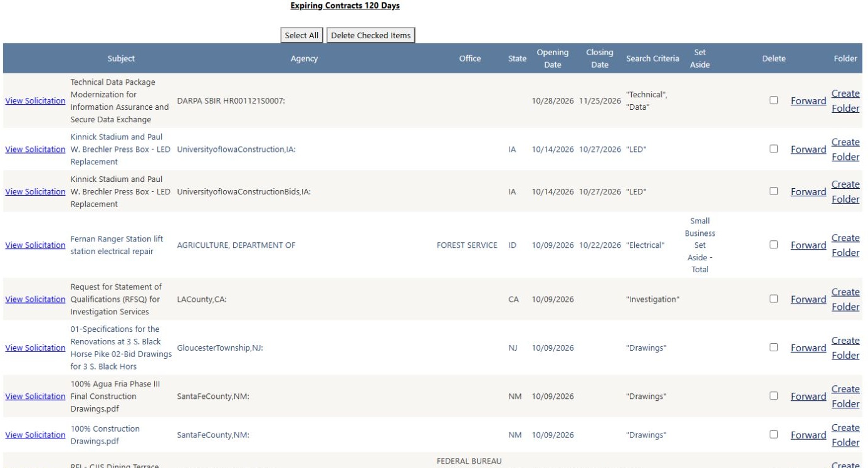
Task: Click the GloucesterTownship,NJ: agency cell
Action: [220, 348]
